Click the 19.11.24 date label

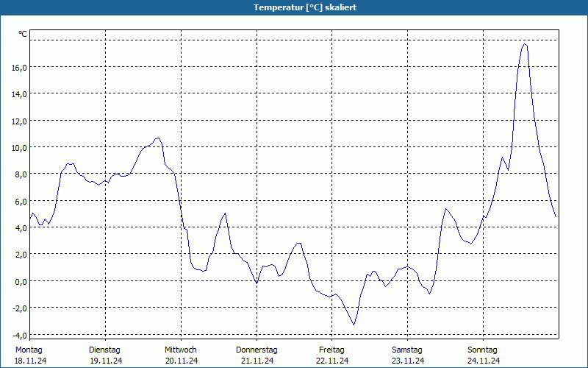pos(106,361)
